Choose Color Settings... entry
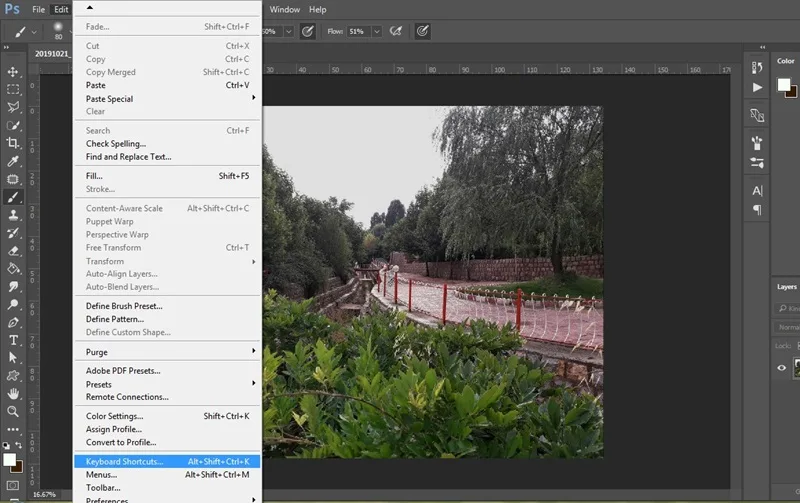The image size is (800, 503). tap(167, 416)
